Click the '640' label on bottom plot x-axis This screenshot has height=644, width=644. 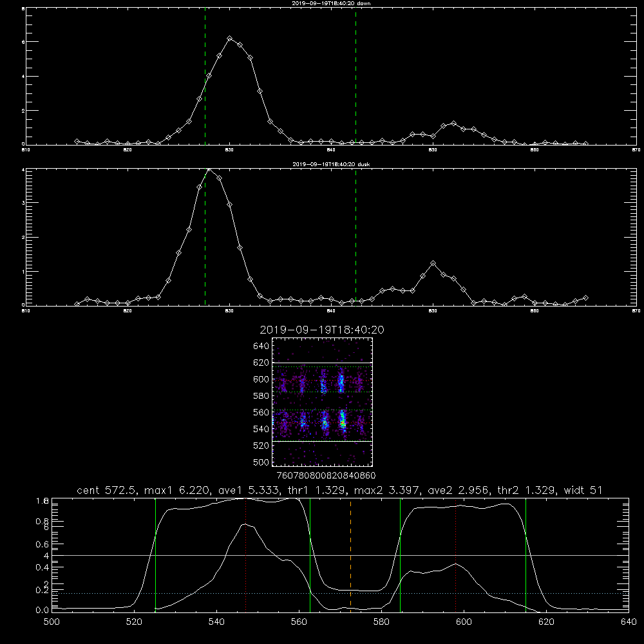pos(629,622)
